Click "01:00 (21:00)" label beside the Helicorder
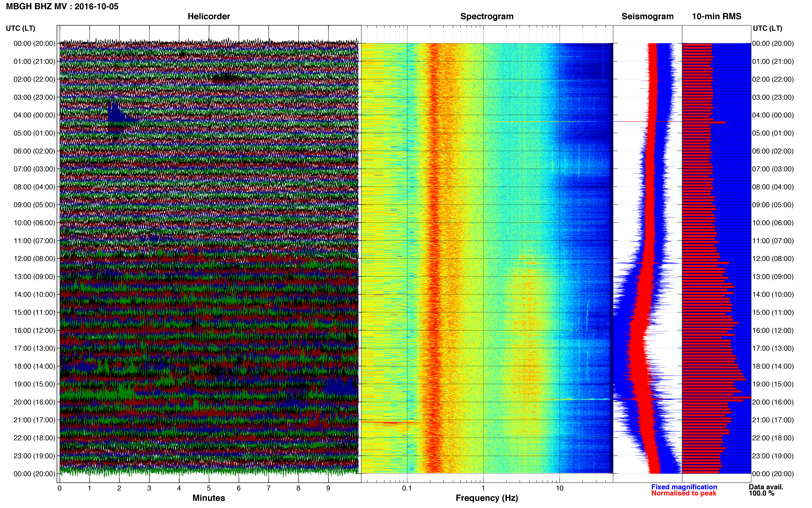812x508 pixels. pos(34,62)
